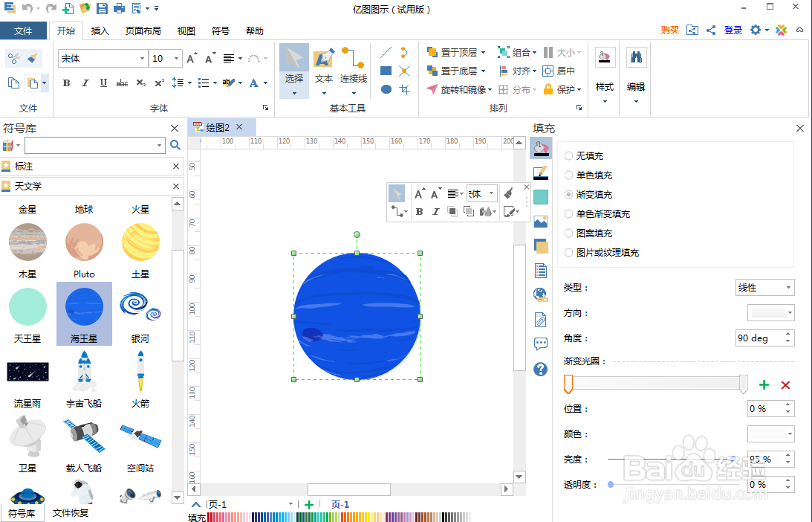812x522 pixels.
Task: Add a new page with plus button
Action: click(x=309, y=504)
